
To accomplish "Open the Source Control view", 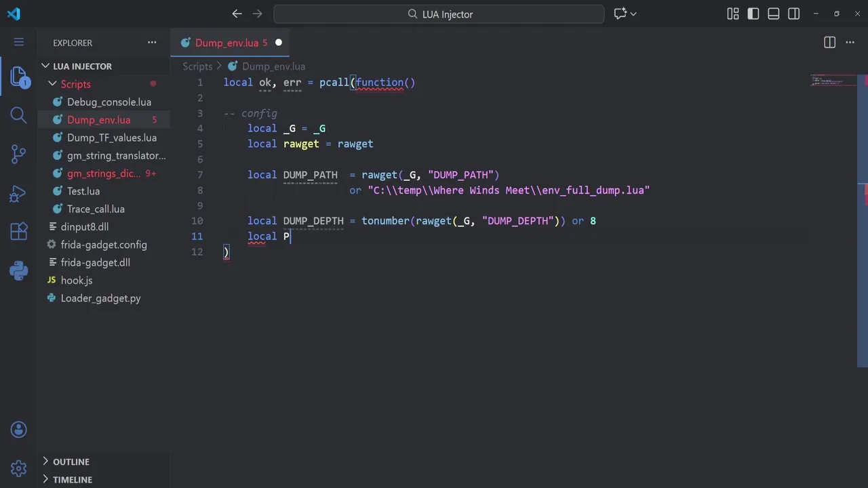I will (x=19, y=155).
